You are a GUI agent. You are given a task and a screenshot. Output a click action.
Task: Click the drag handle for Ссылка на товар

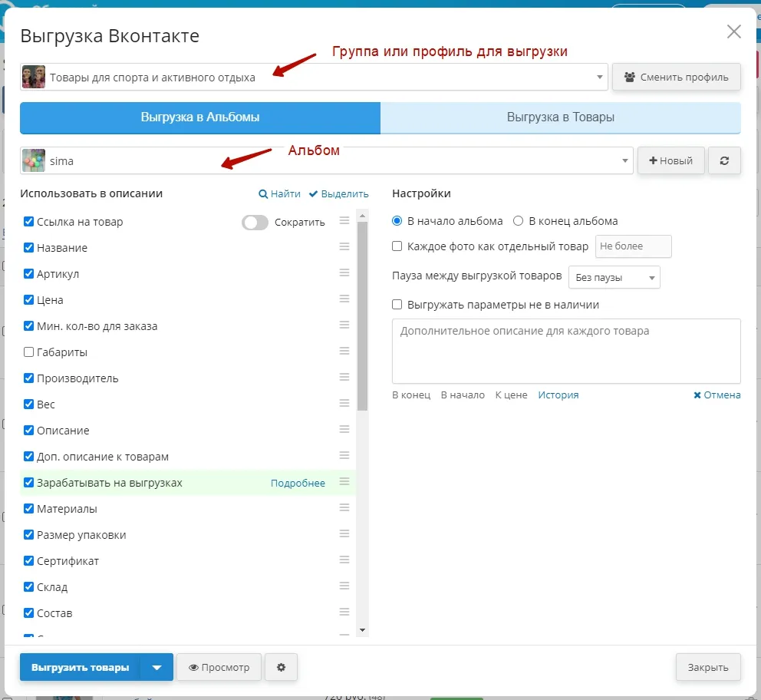click(x=344, y=221)
